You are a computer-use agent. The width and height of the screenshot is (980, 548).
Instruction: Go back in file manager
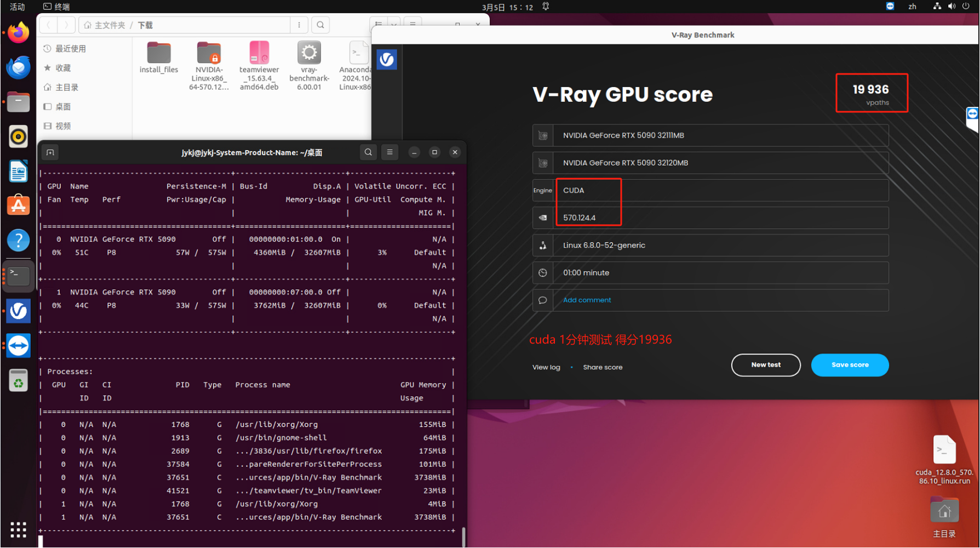point(48,25)
